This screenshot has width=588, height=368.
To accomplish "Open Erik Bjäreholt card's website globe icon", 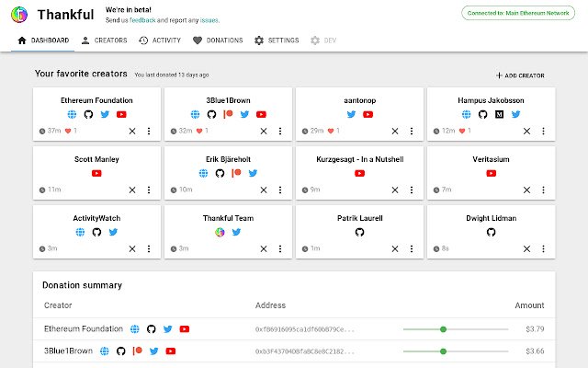I will tap(203, 173).
